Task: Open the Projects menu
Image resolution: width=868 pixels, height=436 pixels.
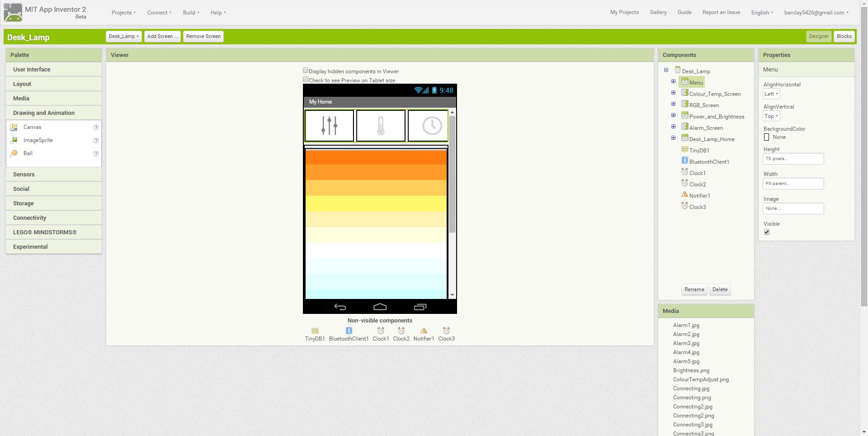Action: pos(123,13)
